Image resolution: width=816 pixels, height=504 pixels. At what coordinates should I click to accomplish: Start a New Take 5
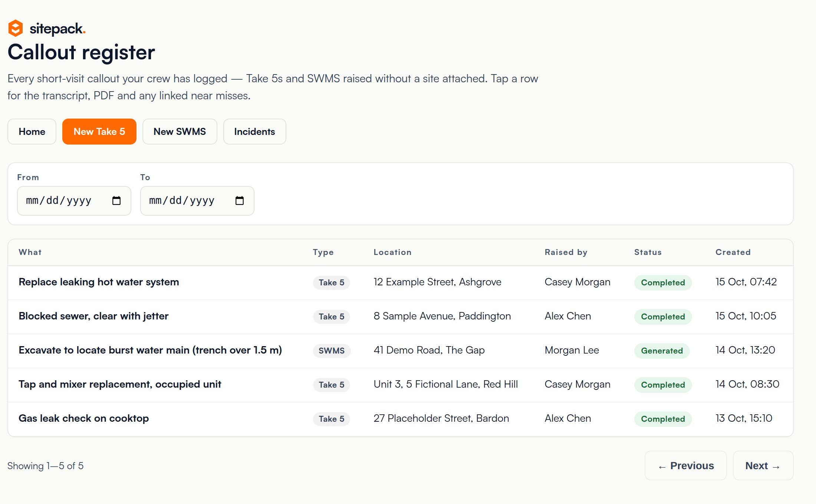click(x=99, y=132)
